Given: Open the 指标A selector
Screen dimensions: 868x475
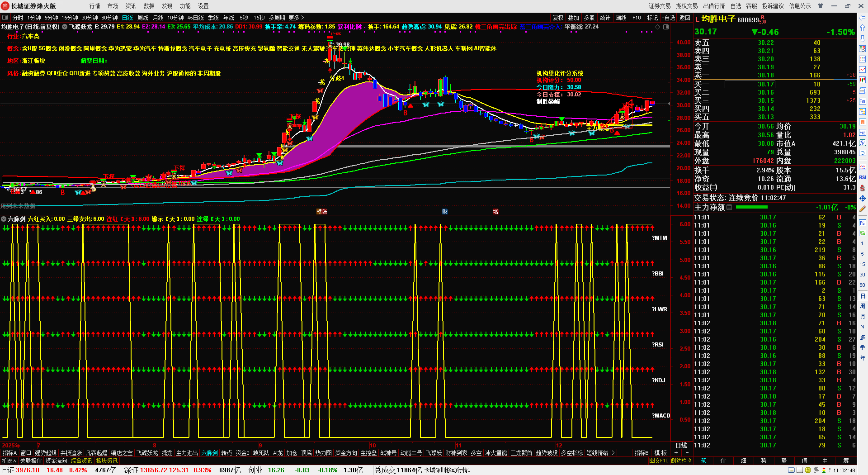Looking at the screenshot, I should (x=9, y=453).
